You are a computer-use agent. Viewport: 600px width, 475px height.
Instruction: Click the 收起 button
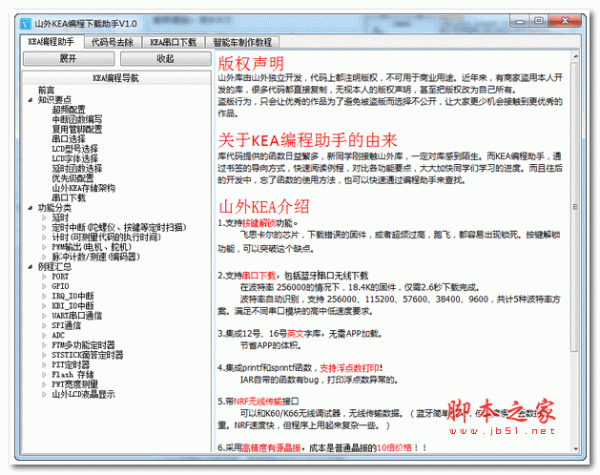[165, 59]
